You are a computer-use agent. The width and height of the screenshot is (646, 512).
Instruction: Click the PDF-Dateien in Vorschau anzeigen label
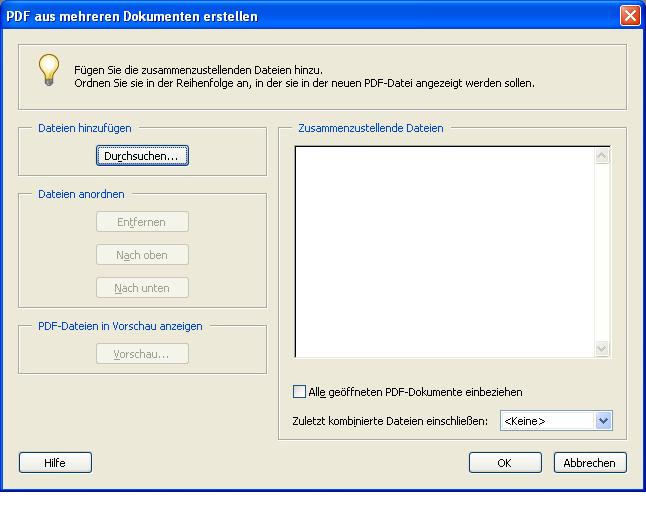120,326
